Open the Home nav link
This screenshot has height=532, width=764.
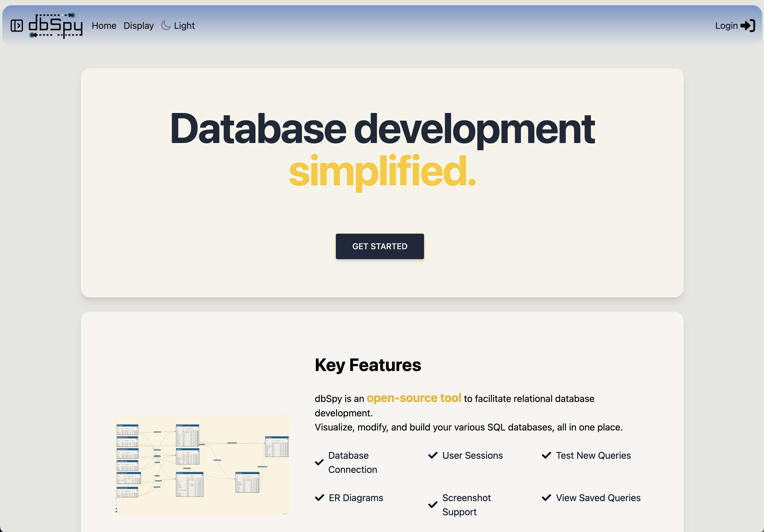point(104,26)
